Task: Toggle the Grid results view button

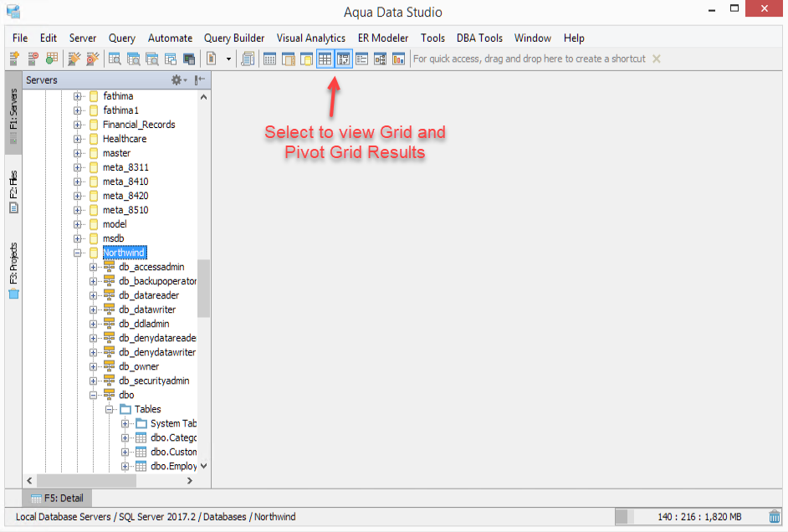Action: (325, 59)
